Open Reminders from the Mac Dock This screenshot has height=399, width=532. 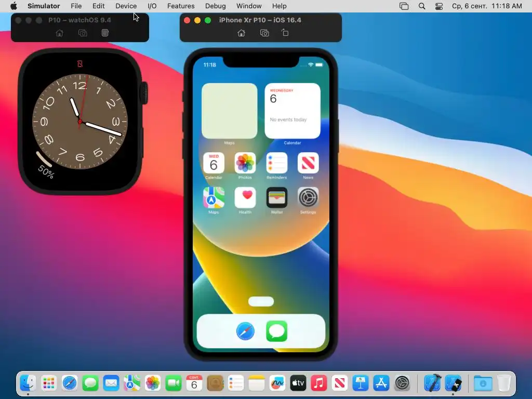(236, 383)
